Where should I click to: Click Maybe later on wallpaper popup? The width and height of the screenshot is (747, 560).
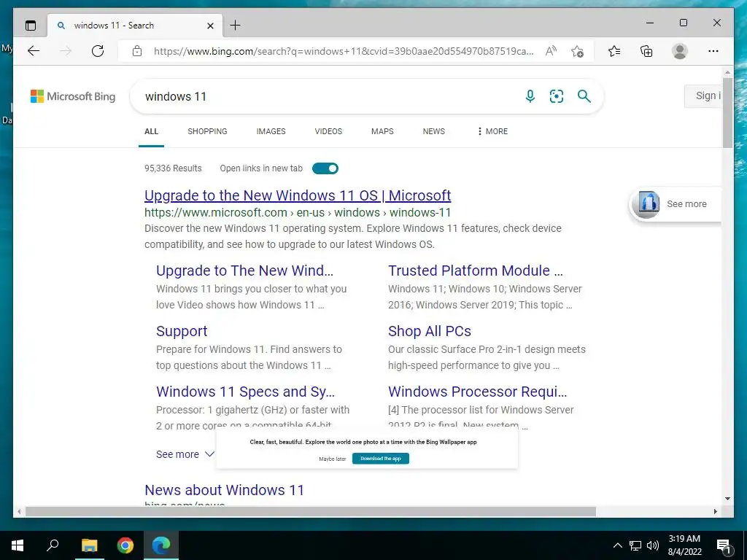point(333,459)
